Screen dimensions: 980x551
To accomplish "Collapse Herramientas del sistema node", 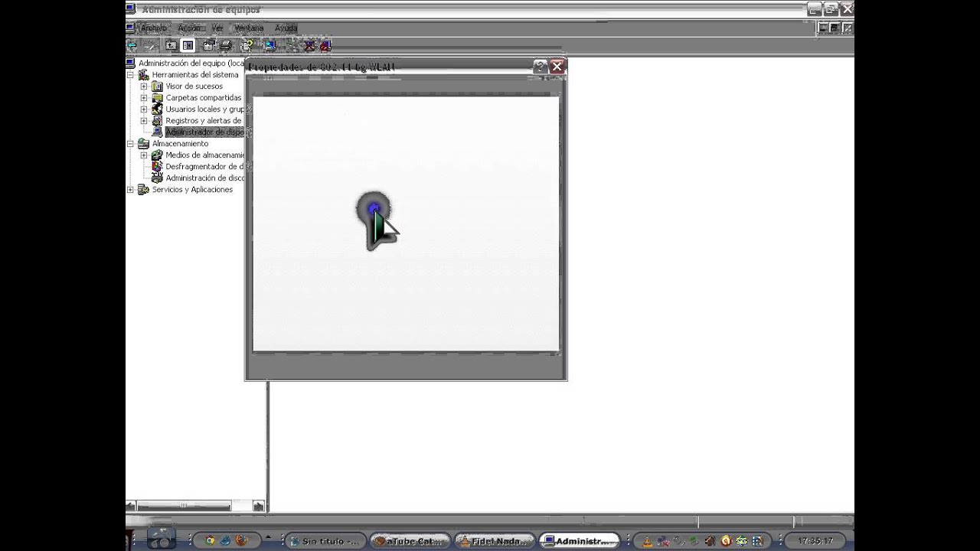I will [130, 75].
